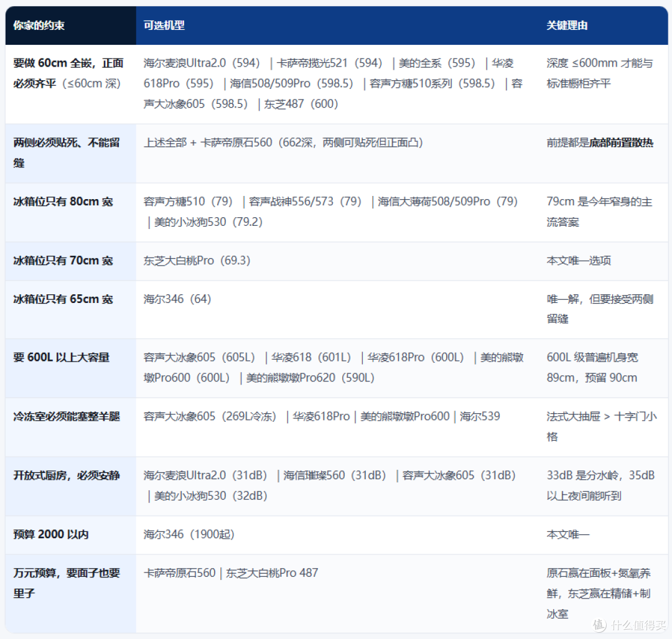Select the 要做 60cm 全嵌 constraint cell
This screenshot has width=672, height=639.
[71, 84]
